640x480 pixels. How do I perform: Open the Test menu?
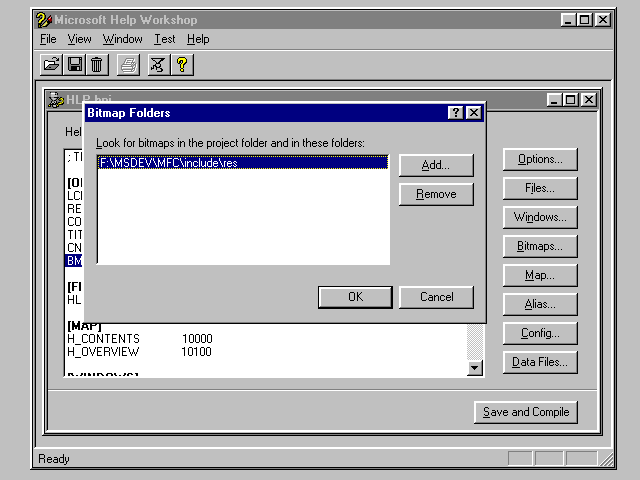click(164, 39)
